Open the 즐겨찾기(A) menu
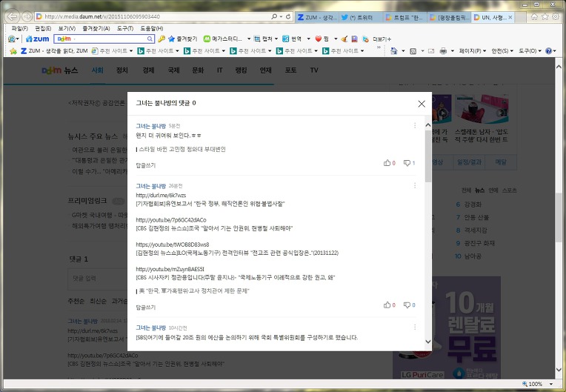This screenshot has height=392, width=566. point(96,28)
